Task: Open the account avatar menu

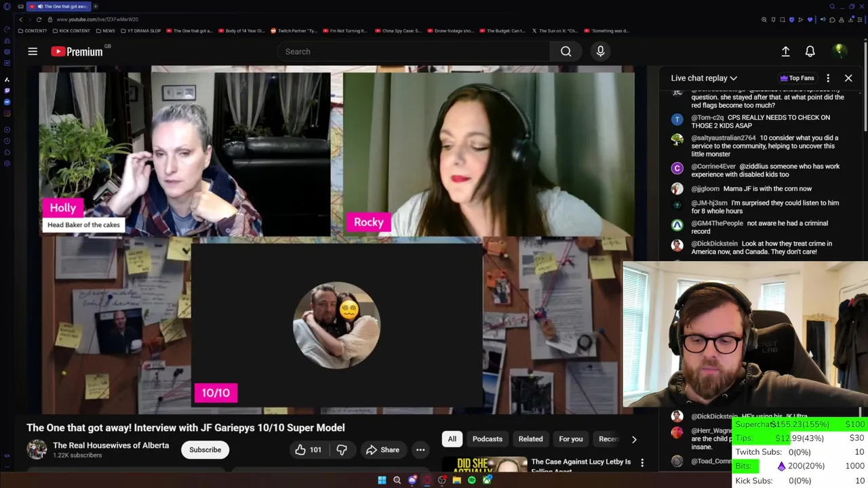Action: [x=840, y=52]
